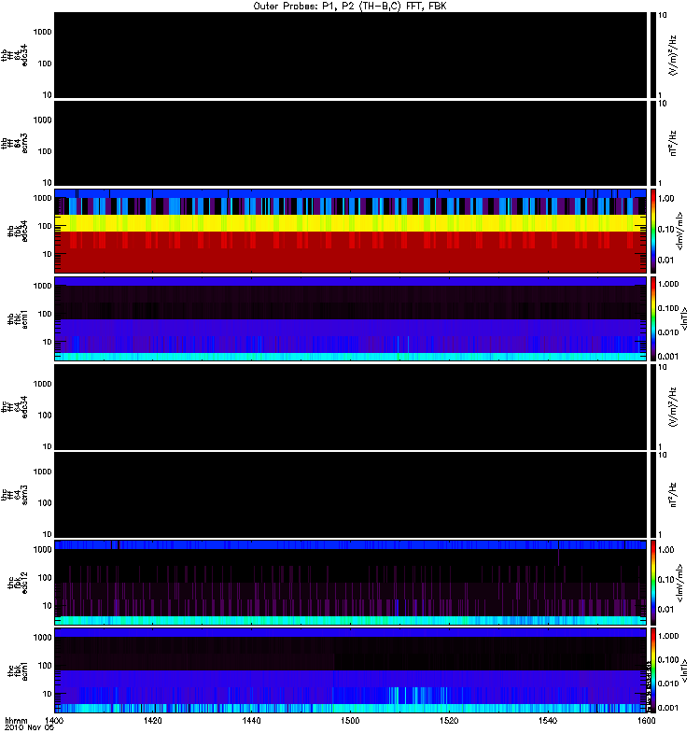Click the '2010 Nov 05' date label
700x747 pixels.
coord(30,727)
